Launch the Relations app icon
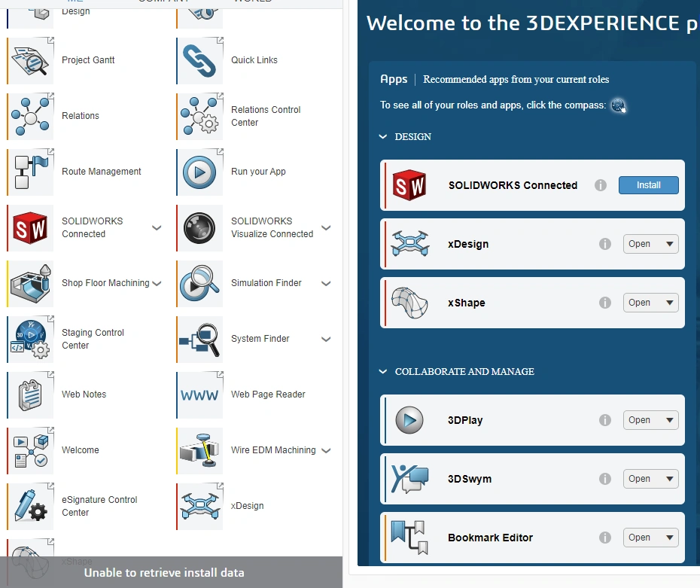Viewport: 700px width, 588px height. [x=31, y=117]
